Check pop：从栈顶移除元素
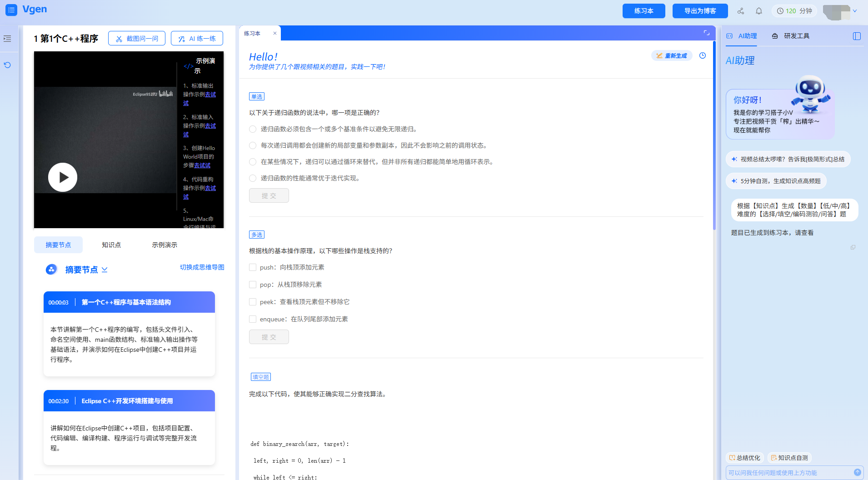Image resolution: width=868 pixels, height=480 pixels. tap(253, 285)
